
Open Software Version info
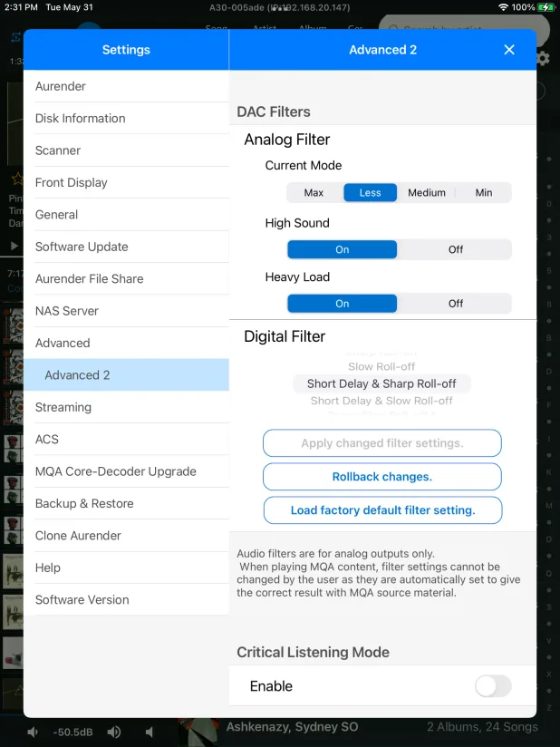click(x=126, y=600)
